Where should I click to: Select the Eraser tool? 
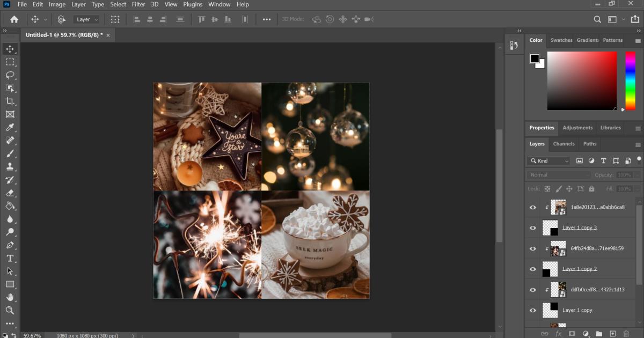click(x=10, y=193)
